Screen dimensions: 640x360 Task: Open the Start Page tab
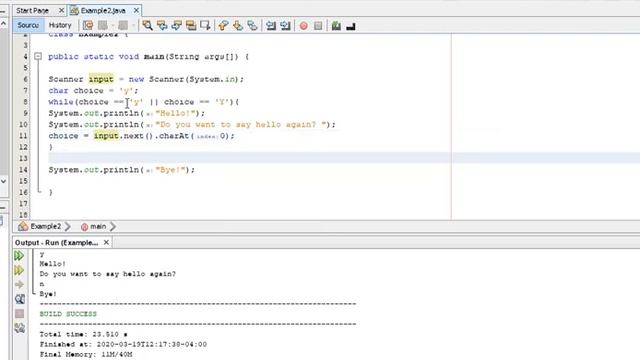pos(33,10)
